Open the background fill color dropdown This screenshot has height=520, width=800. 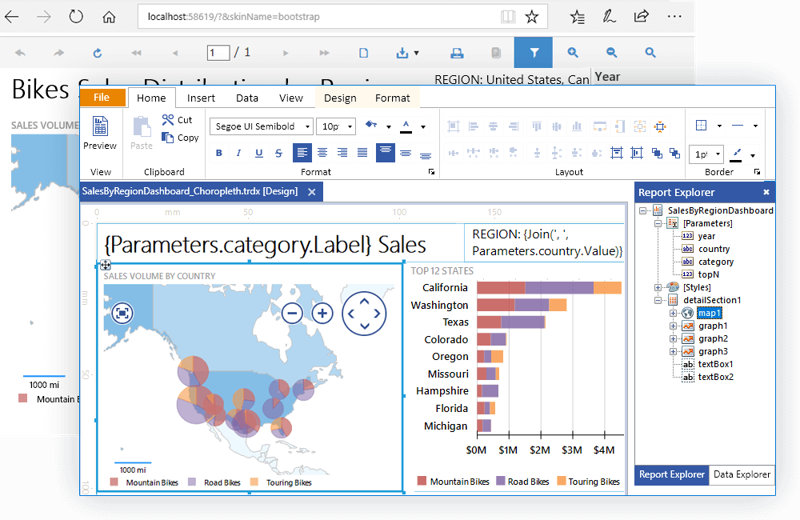click(x=388, y=127)
